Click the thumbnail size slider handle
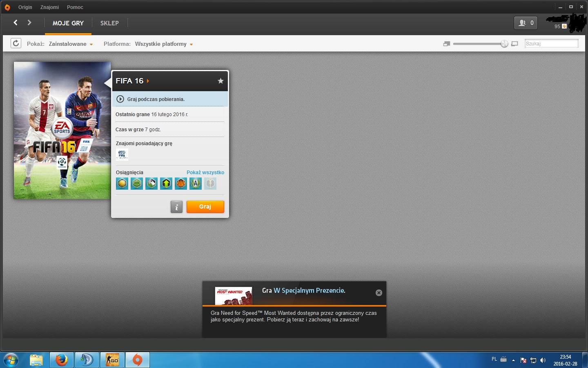This screenshot has width=588, height=368. click(504, 44)
